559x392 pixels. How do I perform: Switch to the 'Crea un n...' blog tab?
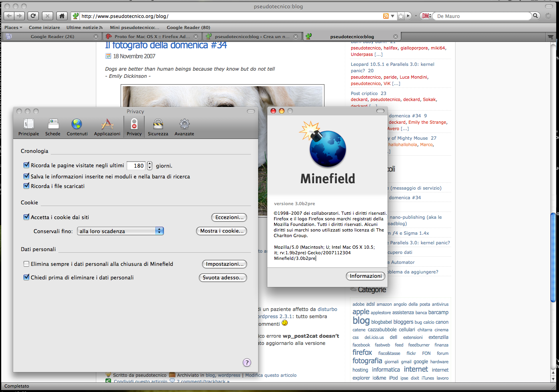pos(252,36)
